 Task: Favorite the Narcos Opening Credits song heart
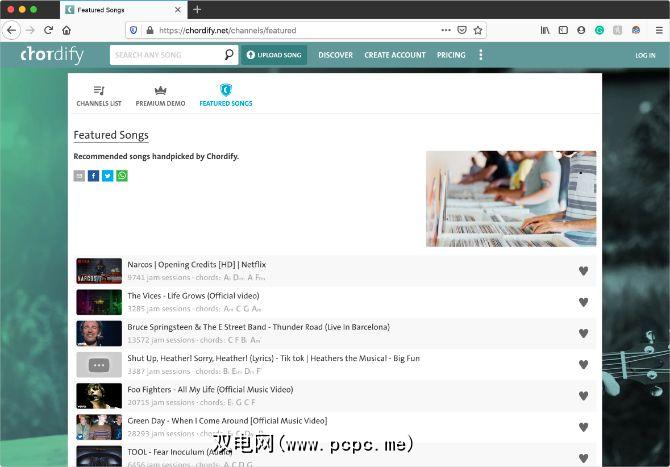click(583, 271)
